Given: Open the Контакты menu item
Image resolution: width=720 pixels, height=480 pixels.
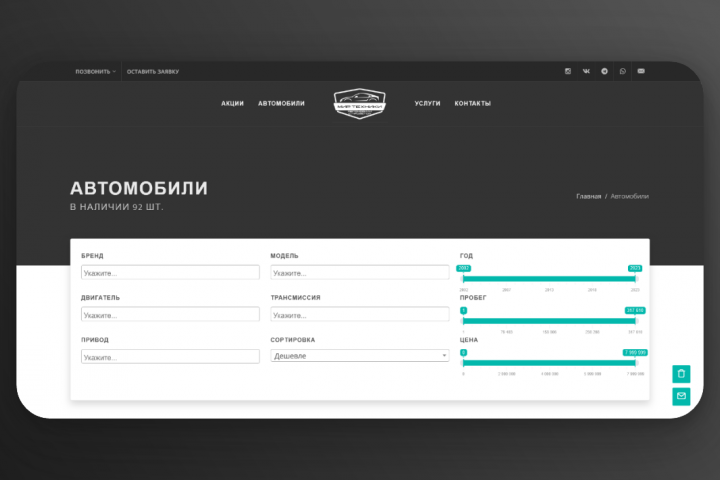Looking at the screenshot, I should (x=473, y=104).
